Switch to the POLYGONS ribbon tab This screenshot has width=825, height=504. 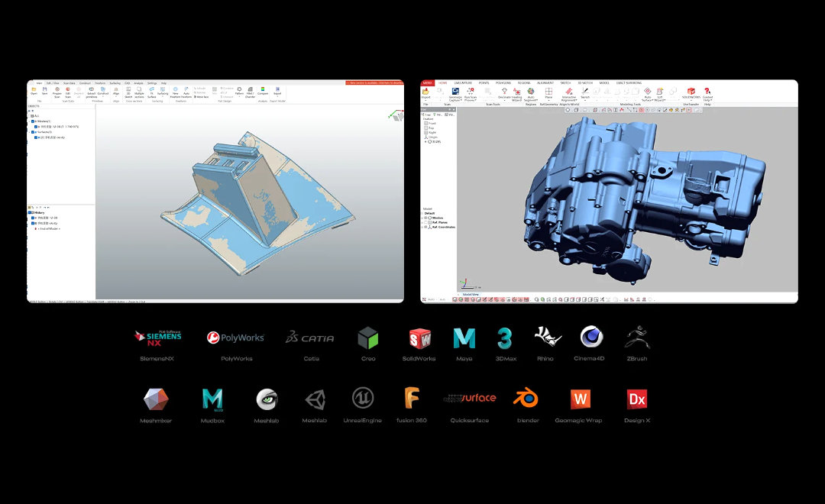click(503, 82)
